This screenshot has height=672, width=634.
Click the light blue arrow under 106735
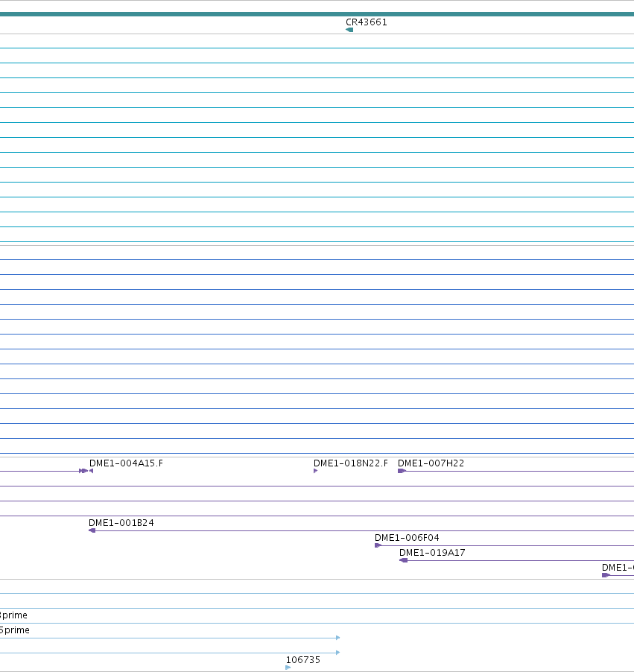pyautogui.click(x=288, y=668)
